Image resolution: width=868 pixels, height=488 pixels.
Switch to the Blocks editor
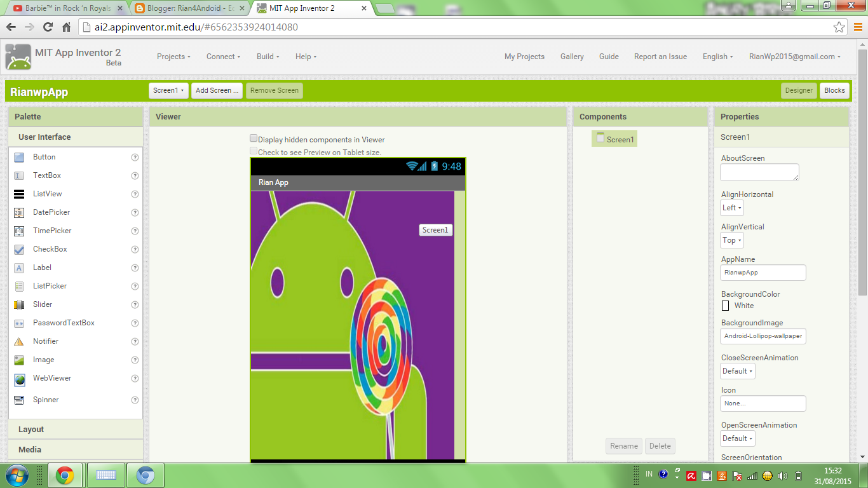coord(834,90)
